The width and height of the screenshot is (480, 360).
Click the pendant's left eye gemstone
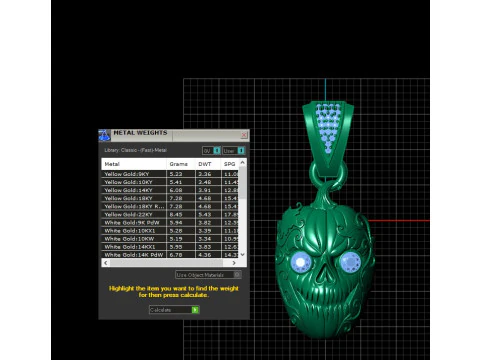(300, 262)
